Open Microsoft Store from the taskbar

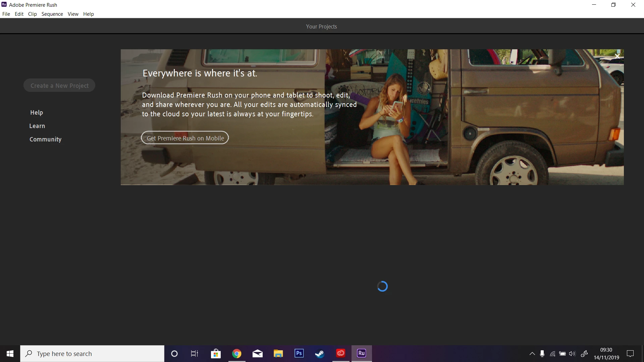pyautogui.click(x=216, y=354)
